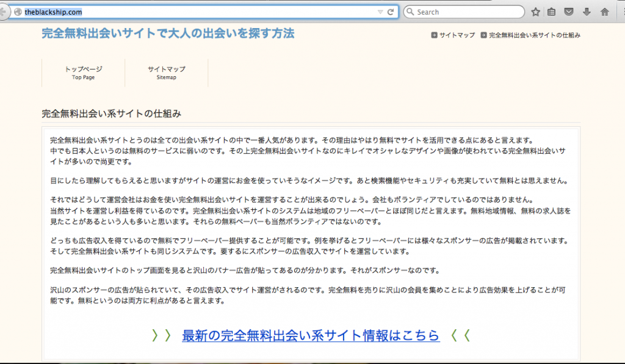Viewport: 625px width, 364px height.
Task: Click the magnifier icon in the search box
Action: click(410, 12)
